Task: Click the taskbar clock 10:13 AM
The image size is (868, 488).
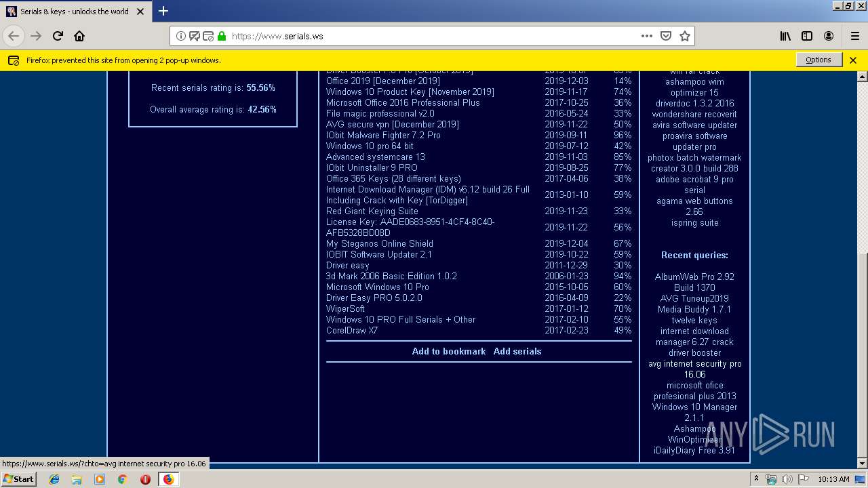Action: 833,479
